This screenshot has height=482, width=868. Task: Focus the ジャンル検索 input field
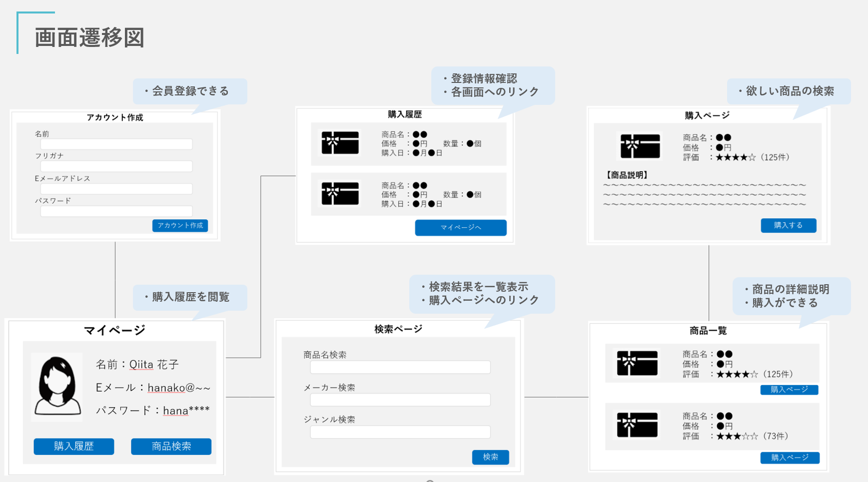[400, 432]
